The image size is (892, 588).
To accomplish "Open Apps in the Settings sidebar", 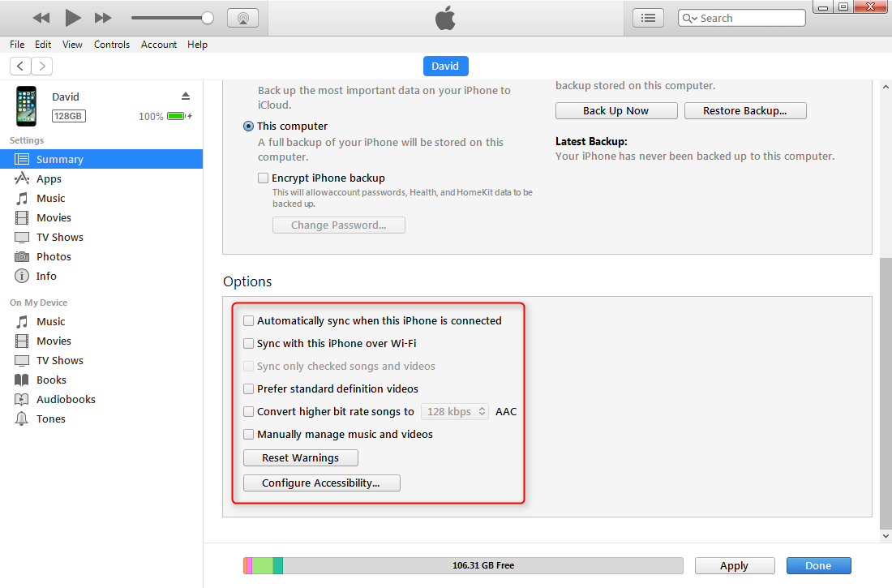I will coord(49,179).
